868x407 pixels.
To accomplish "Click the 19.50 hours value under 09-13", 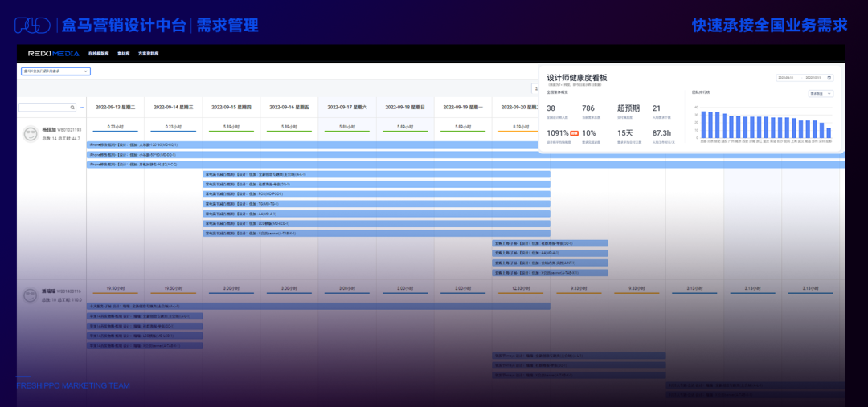I will pyautogui.click(x=115, y=288).
